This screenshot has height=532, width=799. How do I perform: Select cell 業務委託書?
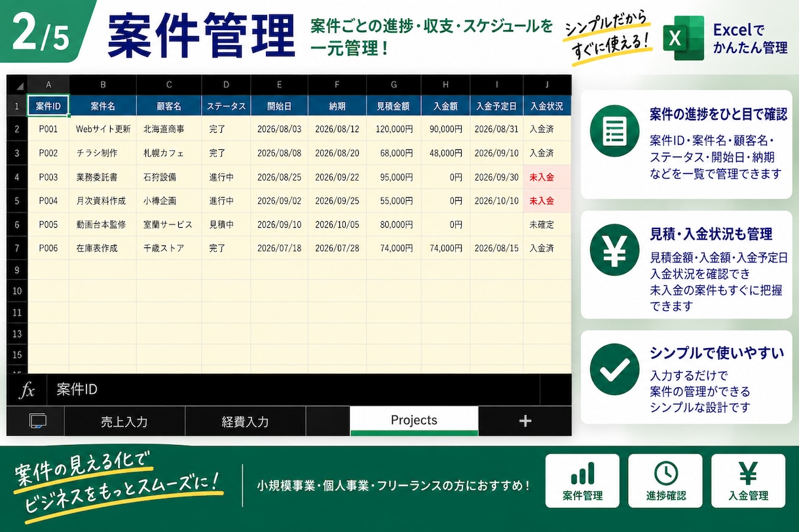coord(103,177)
